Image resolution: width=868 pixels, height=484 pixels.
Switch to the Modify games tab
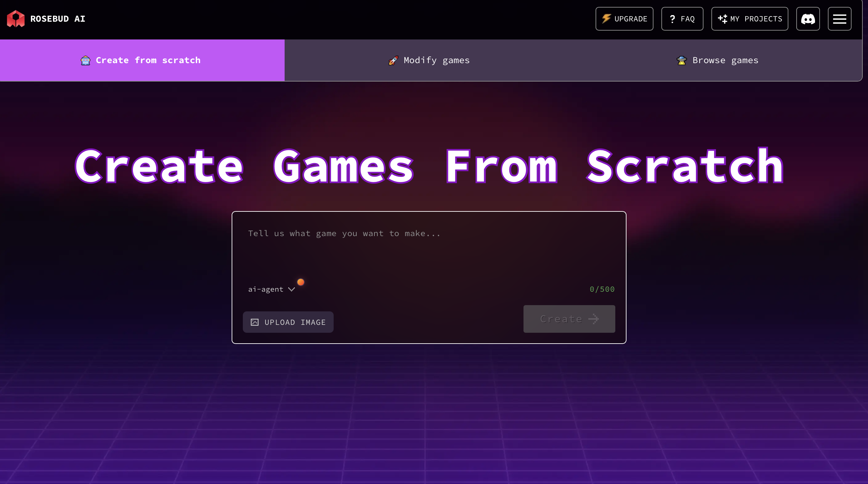pos(429,60)
